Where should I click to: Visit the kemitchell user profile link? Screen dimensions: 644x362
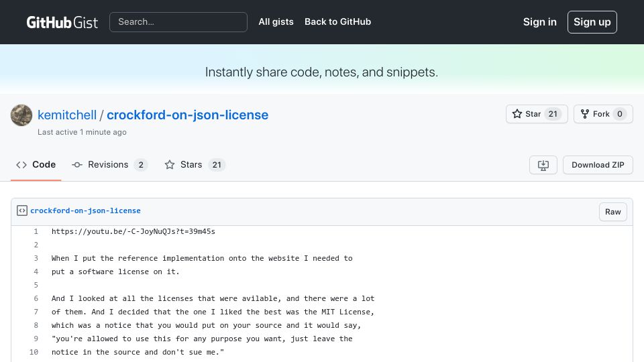click(x=67, y=115)
